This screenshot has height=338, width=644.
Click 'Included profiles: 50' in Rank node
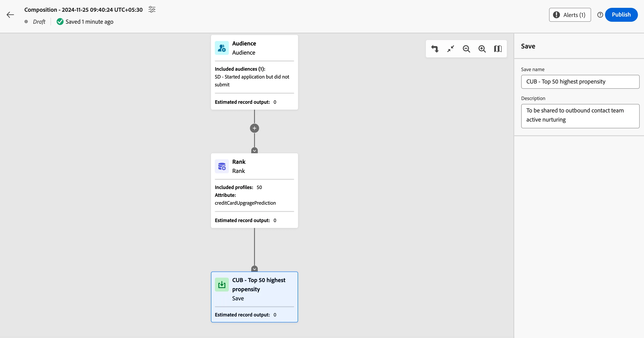point(238,187)
